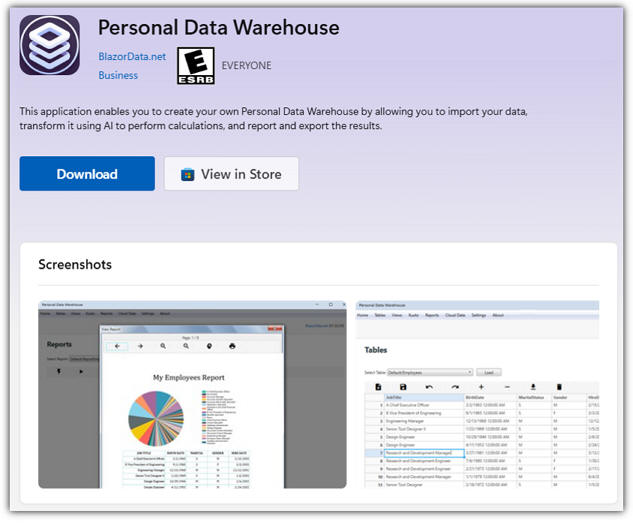Click the redo arrow icon in Tables toolbar
Screen dimensions: 633x523
coord(455,387)
